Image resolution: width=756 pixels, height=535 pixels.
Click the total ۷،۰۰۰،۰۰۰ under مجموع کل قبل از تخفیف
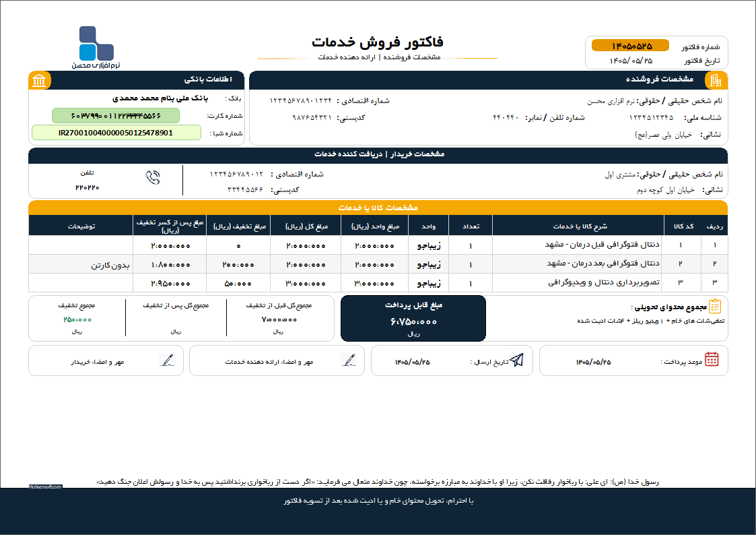click(x=279, y=319)
